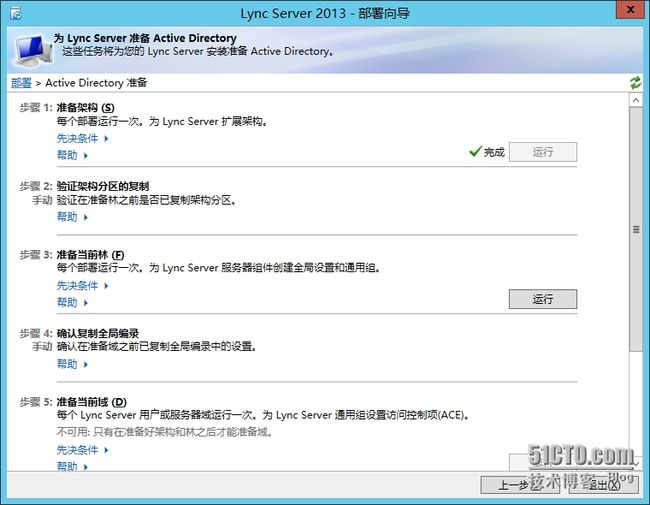Expand 帮助 under step 3 准备当前林
This screenshot has height=505, width=650.
point(72,303)
